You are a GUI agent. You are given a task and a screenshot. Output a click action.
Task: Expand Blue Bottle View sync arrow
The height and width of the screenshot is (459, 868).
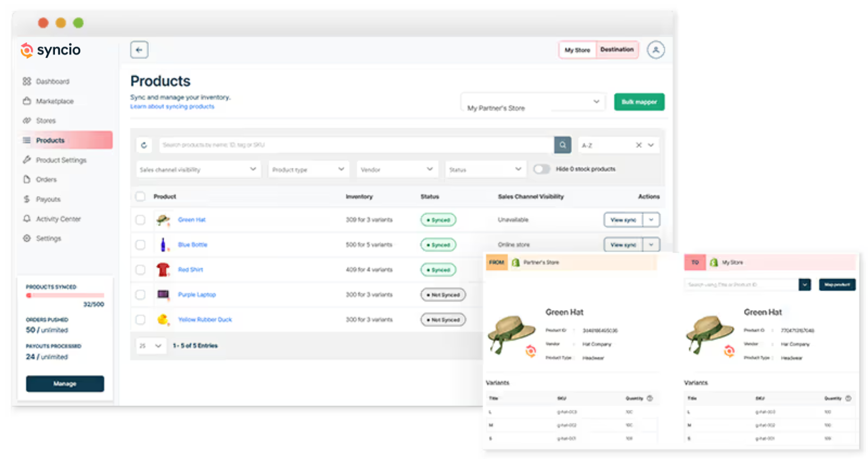pos(651,245)
